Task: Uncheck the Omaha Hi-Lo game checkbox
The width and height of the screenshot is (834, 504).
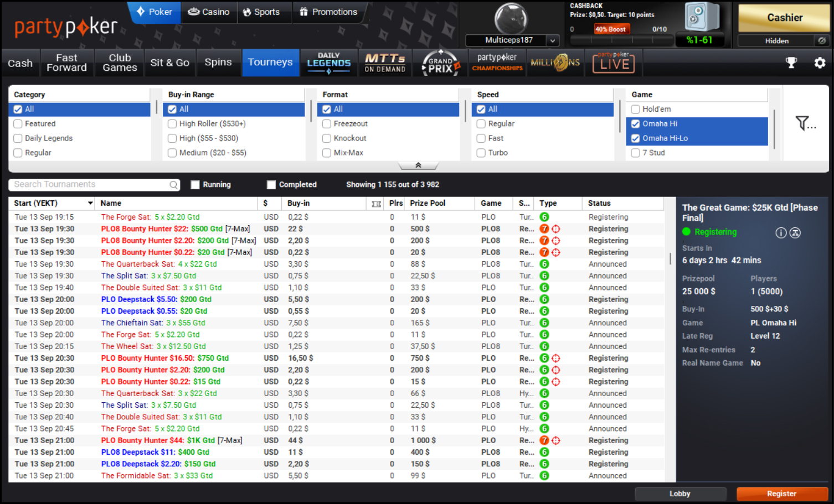Action: pyautogui.click(x=636, y=138)
